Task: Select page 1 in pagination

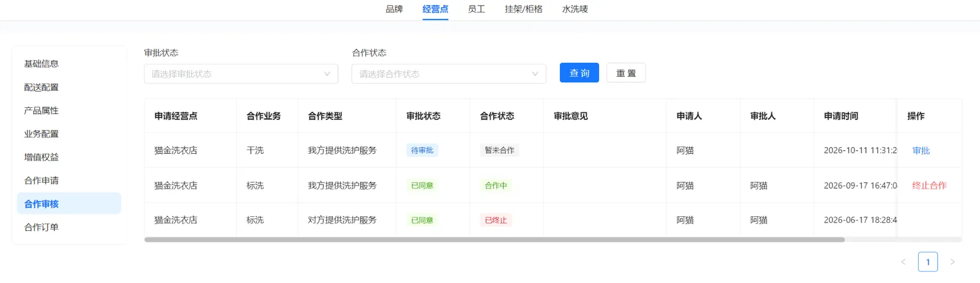Action: pyautogui.click(x=928, y=262)
